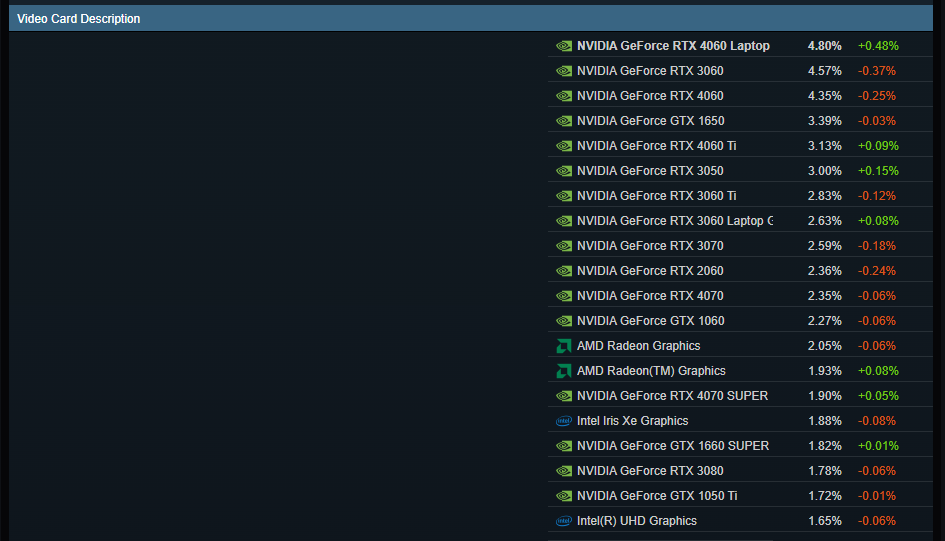Select AMD Radeon(TM) Graphics name

click(651, 371)
